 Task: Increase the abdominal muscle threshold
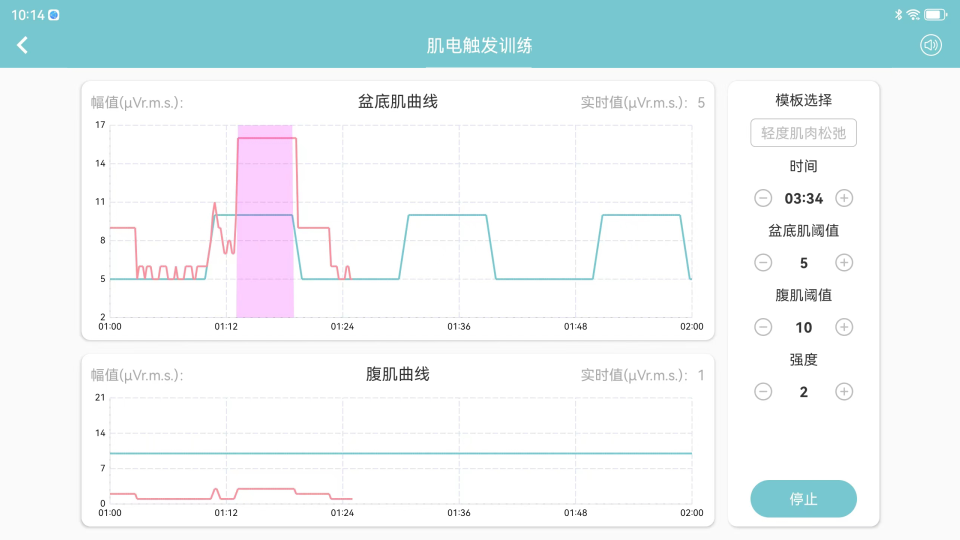click(x=844, y=327)
